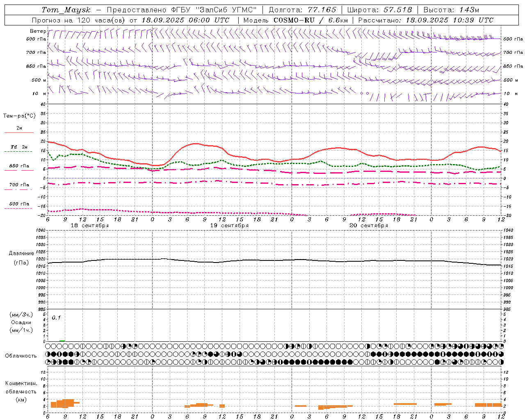Select the 'Конвективн.' convective cloud label
Viewport: 525px width, 420px height.
pos(21,383)
